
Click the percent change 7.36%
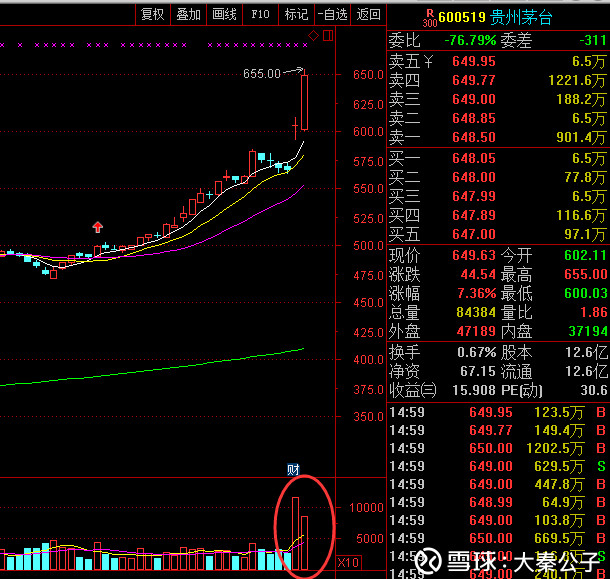point(477,293)
